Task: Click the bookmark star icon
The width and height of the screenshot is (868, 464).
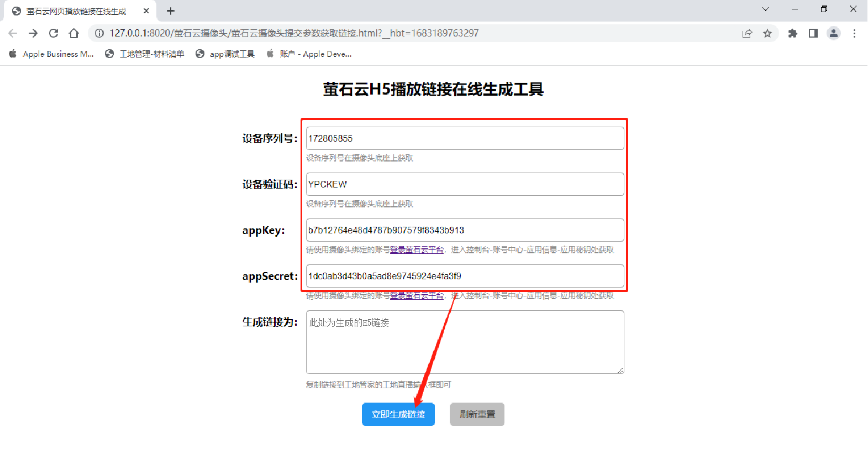Action: click(x=767, y=33)
